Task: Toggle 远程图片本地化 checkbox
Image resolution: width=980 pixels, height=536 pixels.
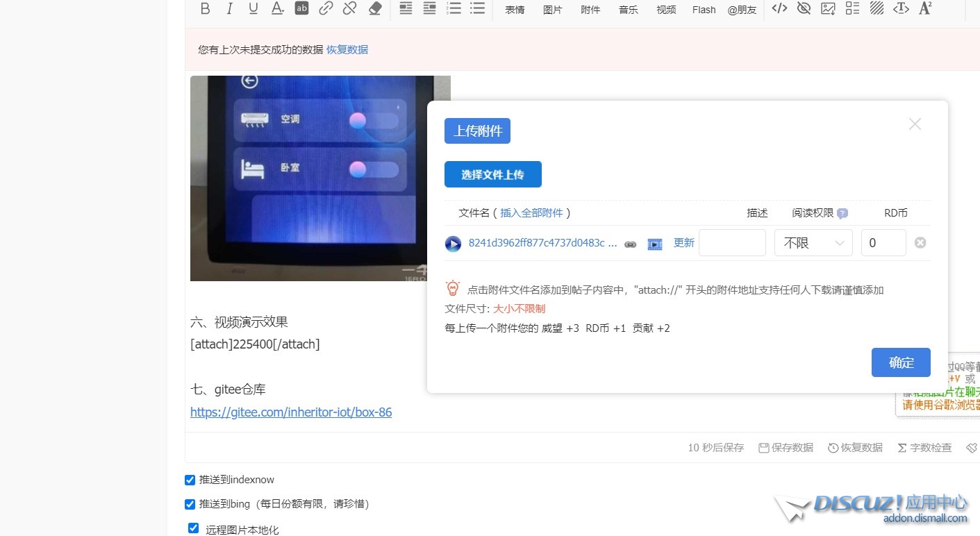Action: pyautogui.click(x=194, y=528)
